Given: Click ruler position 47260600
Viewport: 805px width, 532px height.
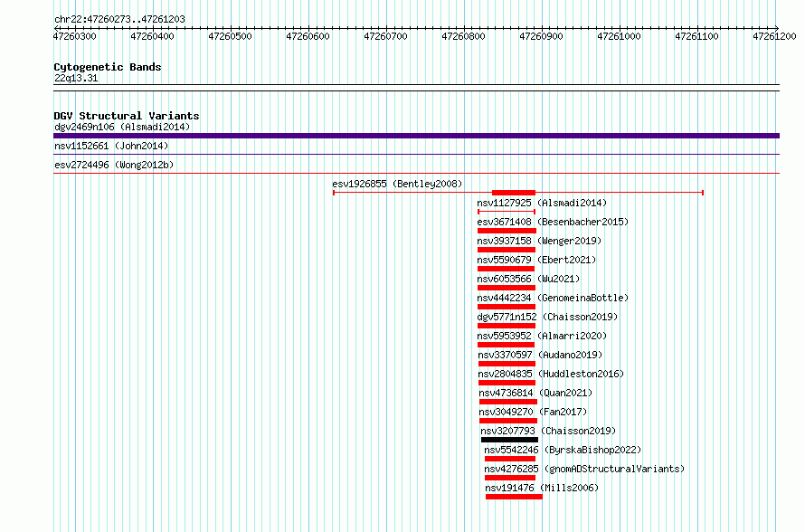Looking at the screenshot, I should (308, 36).
